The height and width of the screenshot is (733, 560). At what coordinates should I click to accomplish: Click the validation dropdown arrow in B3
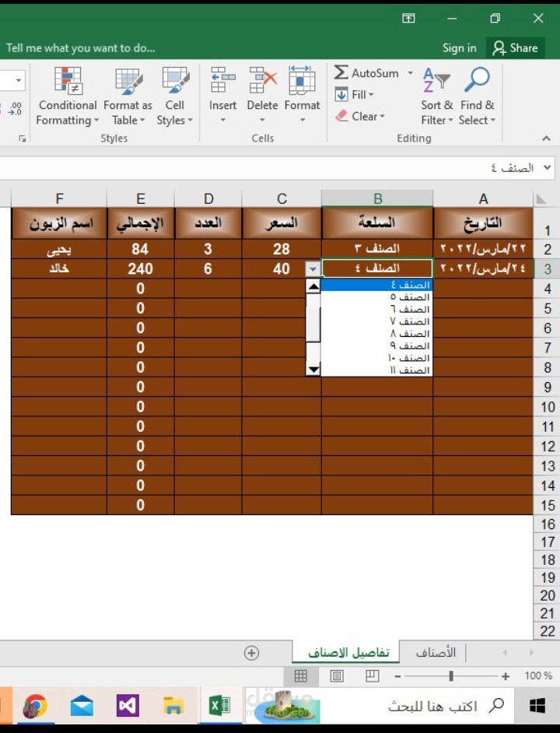tap(313, 268)
